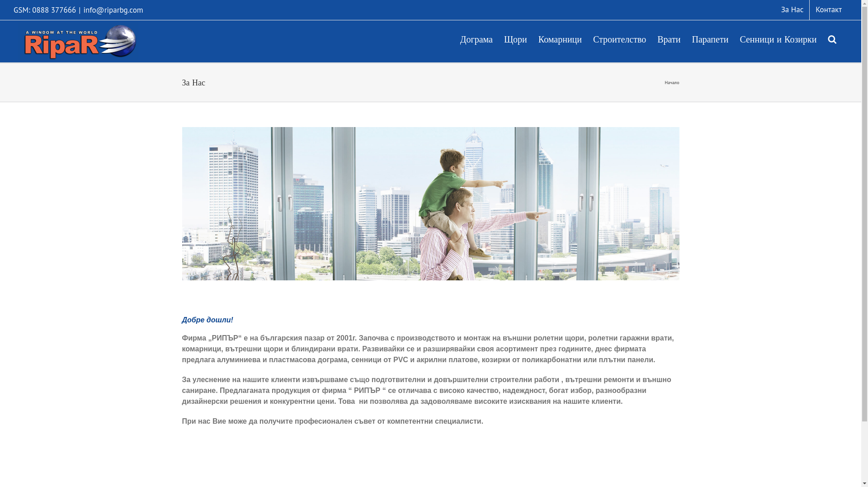
Task: Click the vertical page scrollbar
Action: click(x=864, y=244)
